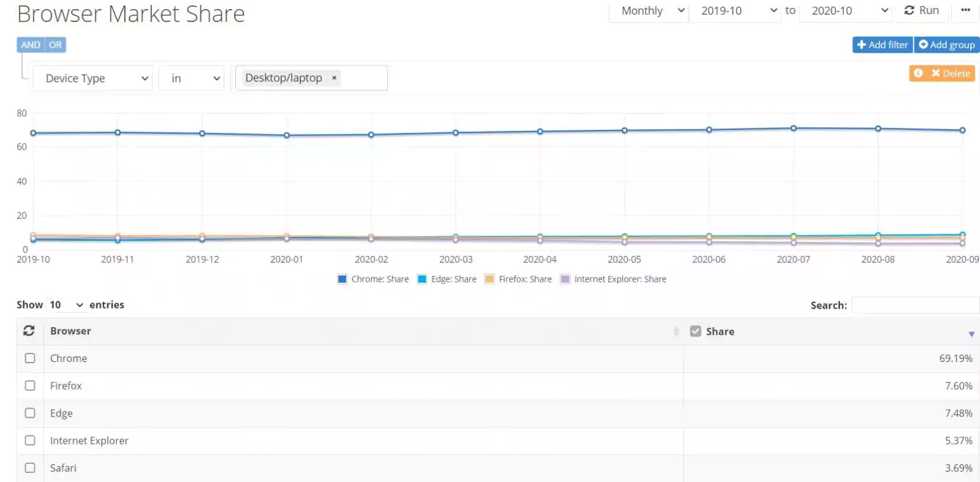Uncheck the Share column checkbox

(695, 331)
